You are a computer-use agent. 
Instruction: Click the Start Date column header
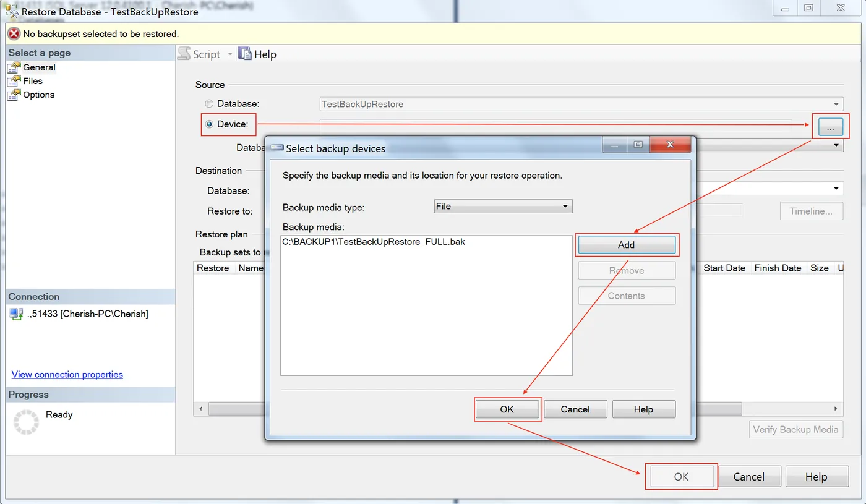click(x=724, y=268)
